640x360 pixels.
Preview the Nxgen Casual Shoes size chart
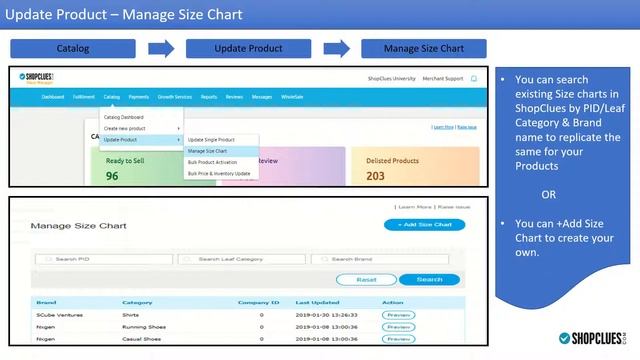click(x=398, y=339)
